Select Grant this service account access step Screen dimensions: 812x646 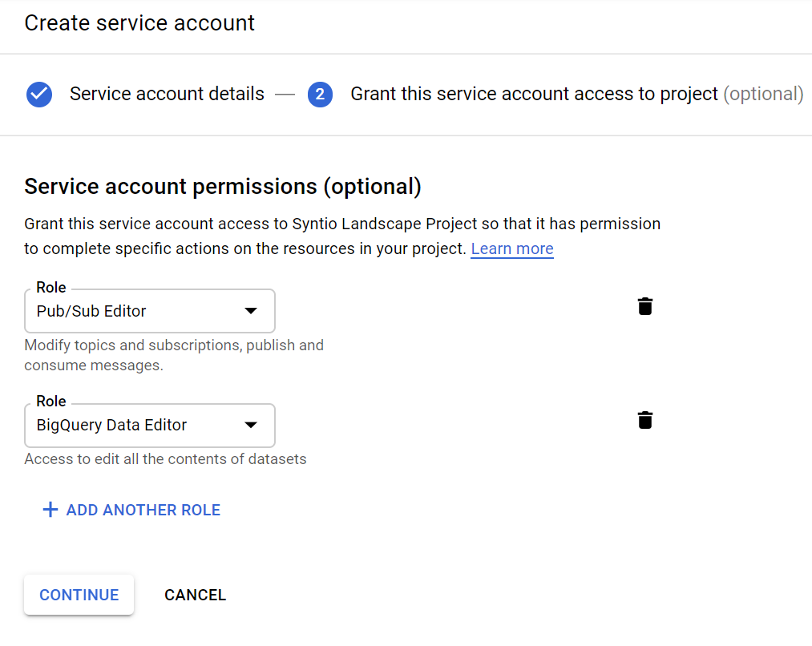(x=577, y=95)
